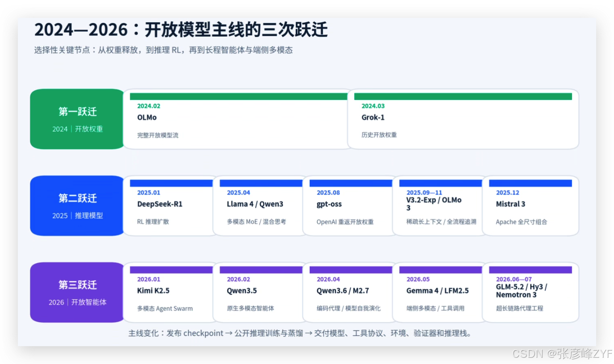Click the "Qwen3.6 / M2.7" model name
Viewport: 614px width, 364px height.
pos(343,290)
